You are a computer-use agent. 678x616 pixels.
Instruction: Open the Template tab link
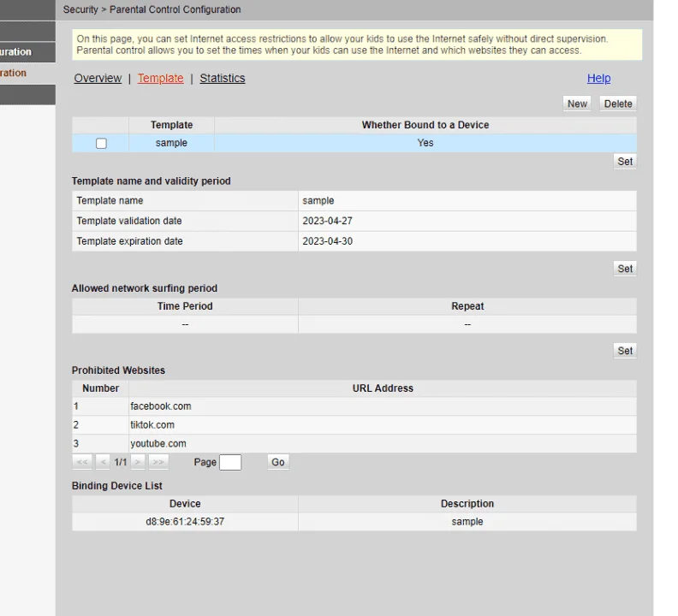pos(160,78)
